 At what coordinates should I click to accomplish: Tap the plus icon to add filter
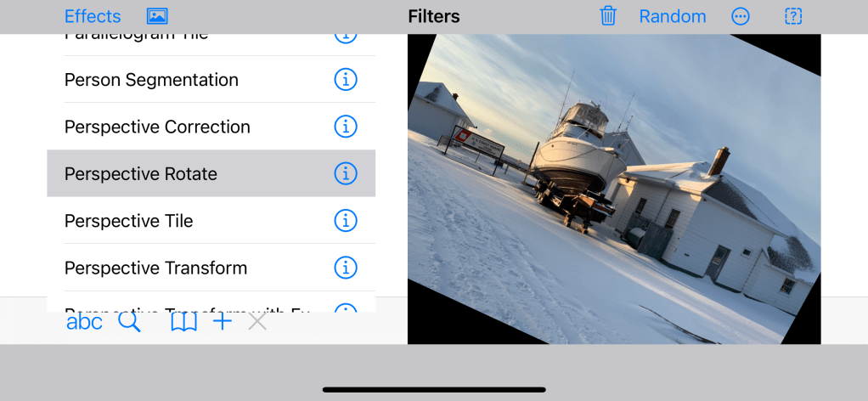pos(223,322)
